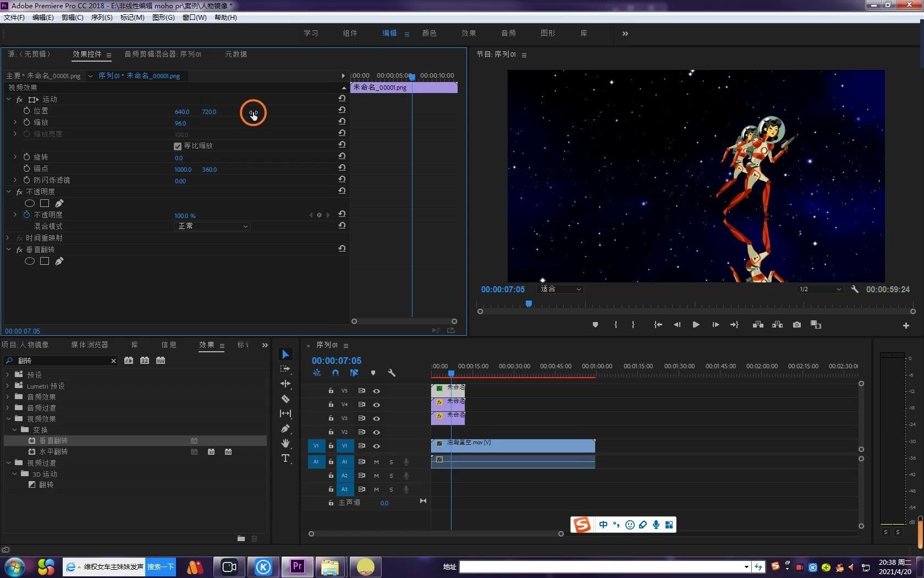Select the Track Select Forward tool
This screenshot has height=578, width=924.
(x=285, y=369)
